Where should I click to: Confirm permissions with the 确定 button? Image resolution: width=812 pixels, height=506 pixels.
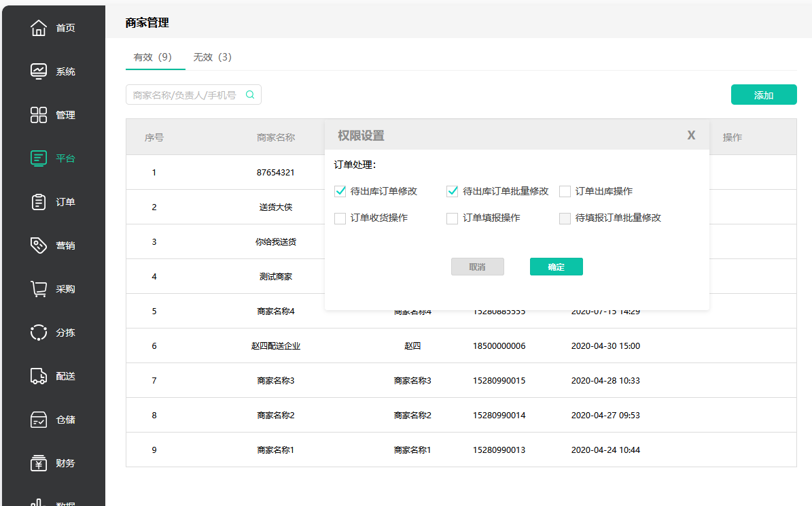coord(556,267)
